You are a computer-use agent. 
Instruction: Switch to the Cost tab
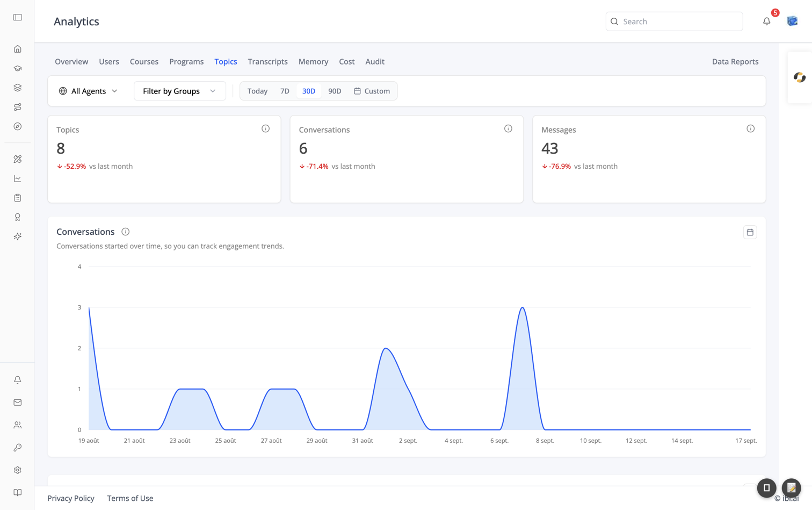[x=347, y=61]
